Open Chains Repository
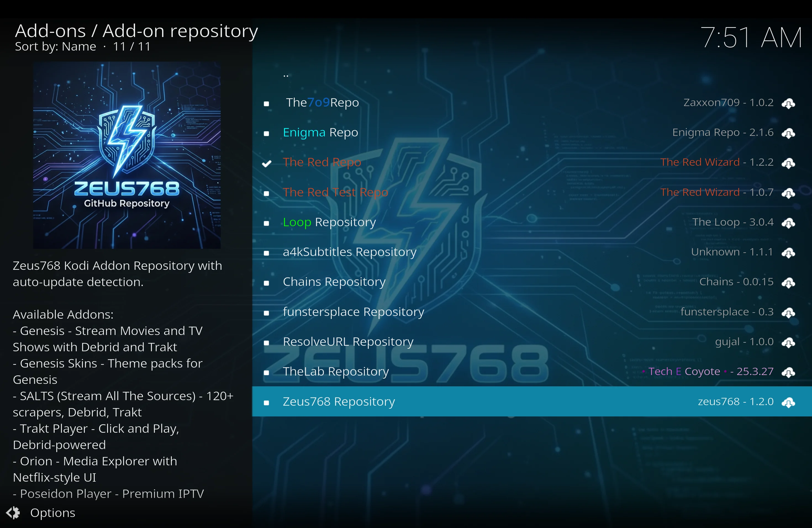The height and width of the screenshot is (528, 812). [532, 282]
